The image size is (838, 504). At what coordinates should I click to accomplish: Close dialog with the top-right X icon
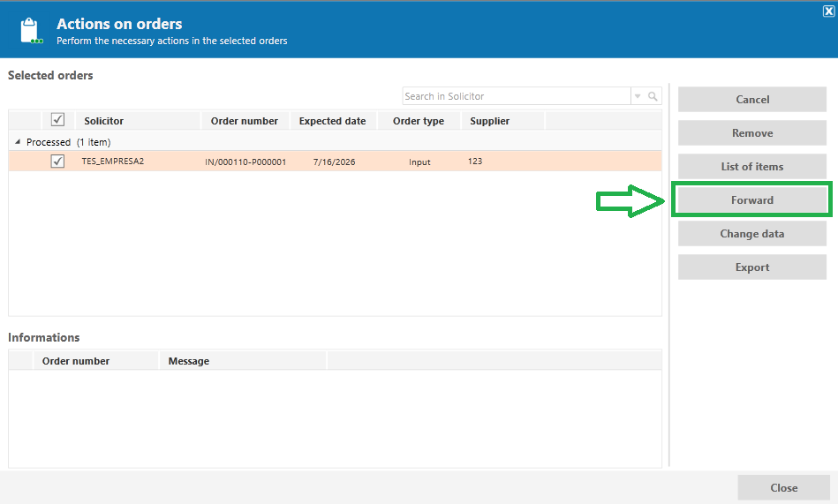click(828, 11)
